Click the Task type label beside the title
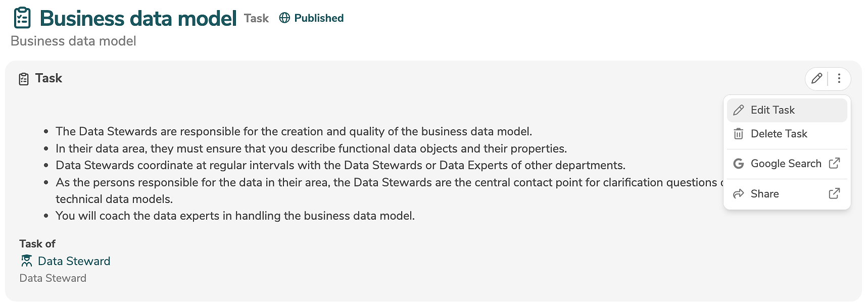868x307 pixels. (256, 19)
